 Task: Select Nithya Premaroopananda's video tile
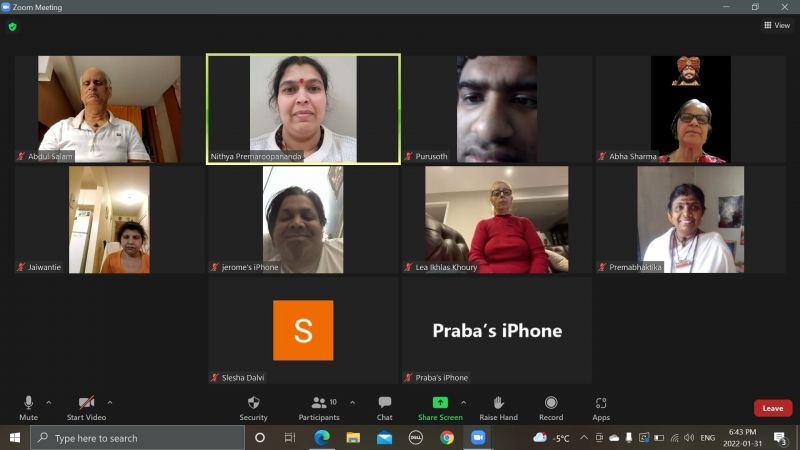click(303, 109)
